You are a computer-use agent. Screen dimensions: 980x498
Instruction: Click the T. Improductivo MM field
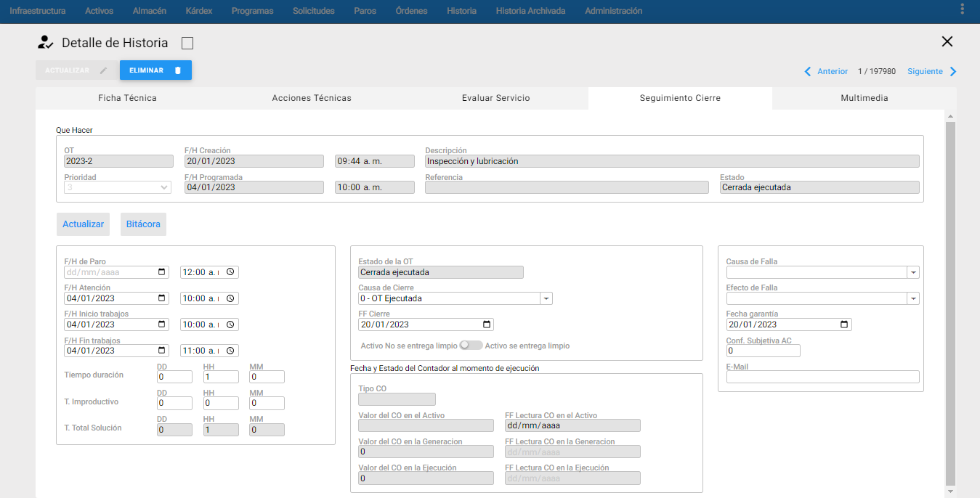tap(267, 403)
